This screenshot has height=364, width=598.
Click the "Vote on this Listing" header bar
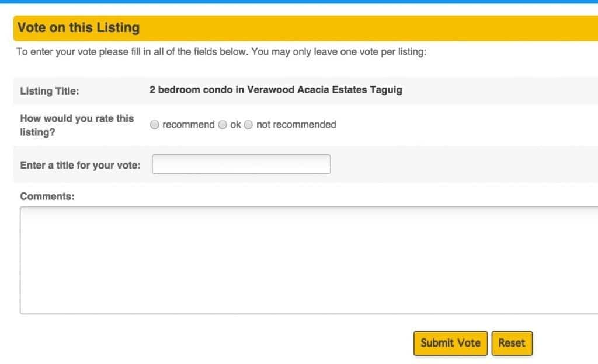(79, 27)
